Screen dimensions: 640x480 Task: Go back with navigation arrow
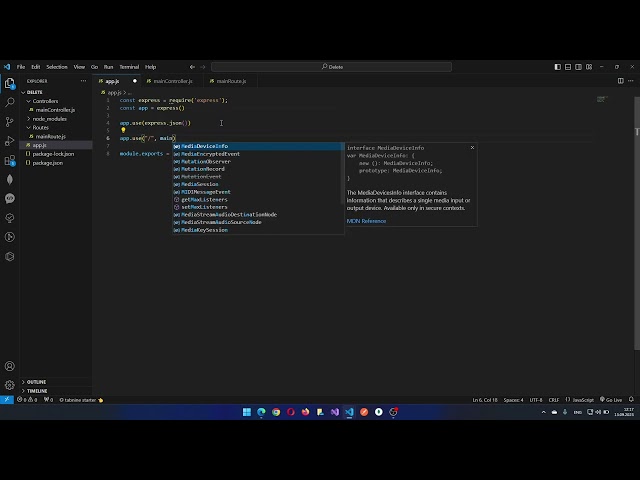(192, 67)
